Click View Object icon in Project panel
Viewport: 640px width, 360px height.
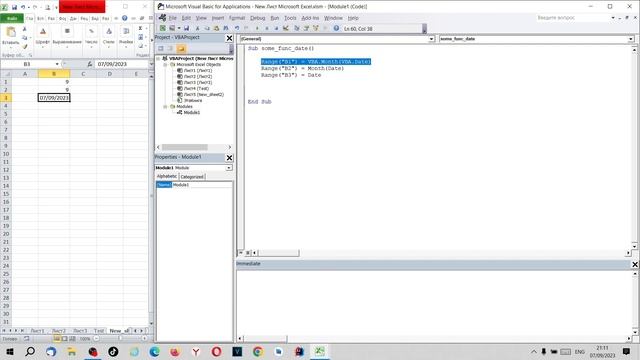click(x=171, y=49)
